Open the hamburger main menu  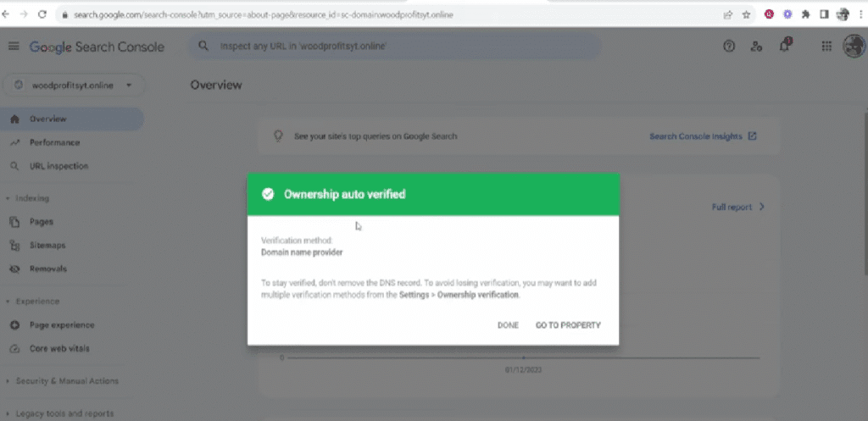click(14, 47)
